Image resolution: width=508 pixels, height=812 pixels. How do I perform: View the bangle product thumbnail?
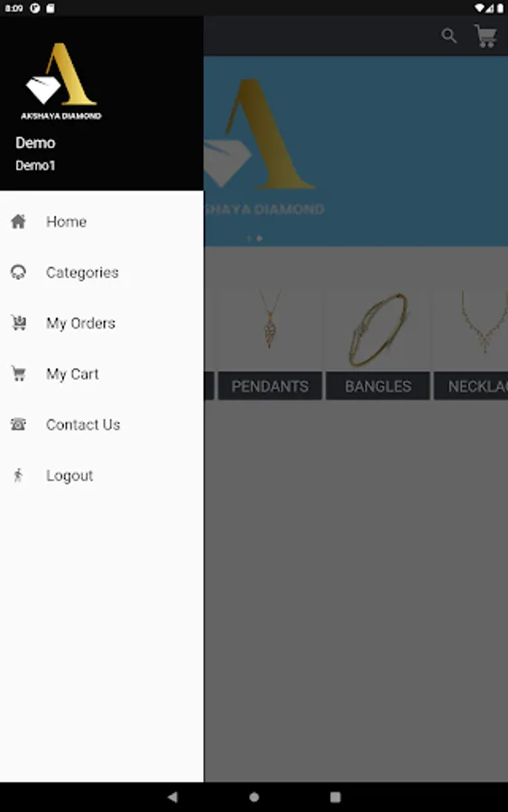[x=378, y=330]
